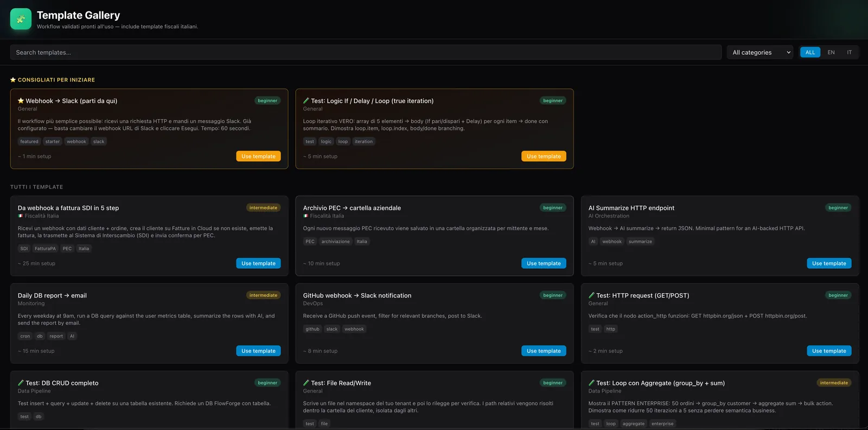Use template for Webhook → Slack
Screen dimensions: 868x430
[x=258, y=156]
